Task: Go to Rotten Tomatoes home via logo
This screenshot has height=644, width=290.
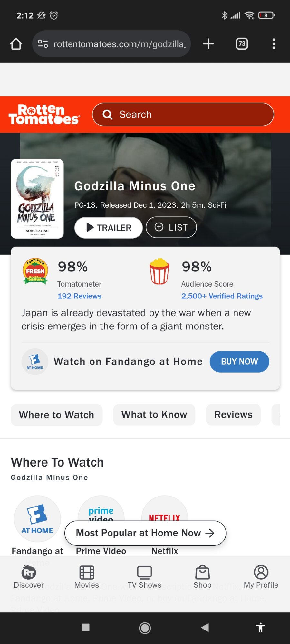Action: tap(44, 115)
